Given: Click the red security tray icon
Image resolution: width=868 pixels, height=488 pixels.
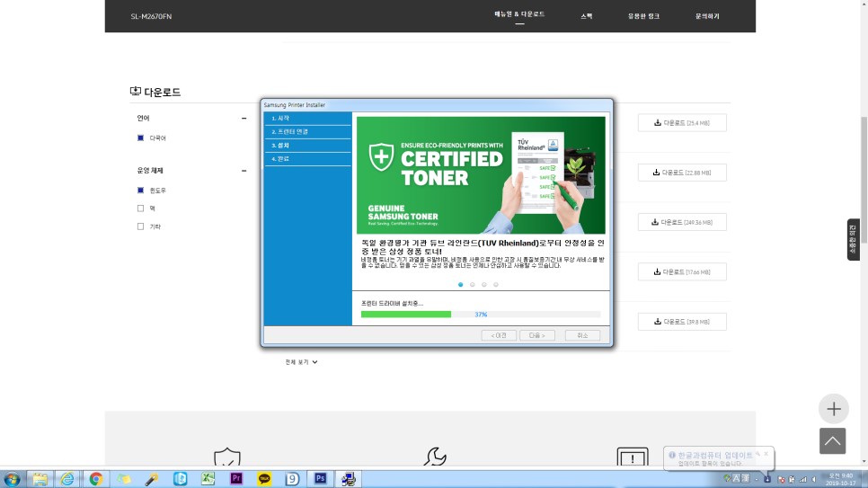Looking at the screenshot, I should [x=782, y=479].
